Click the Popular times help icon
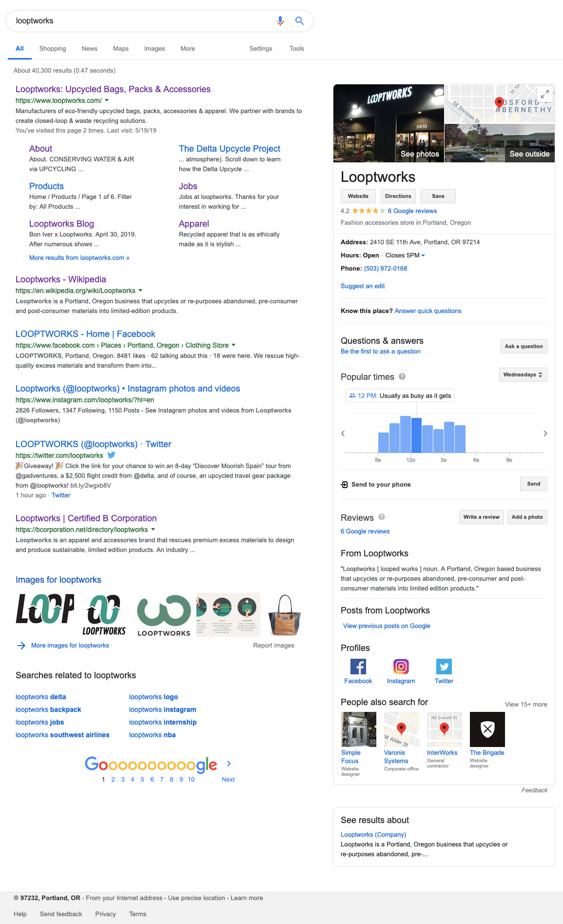563x924 pixels. tap(402, 376)
